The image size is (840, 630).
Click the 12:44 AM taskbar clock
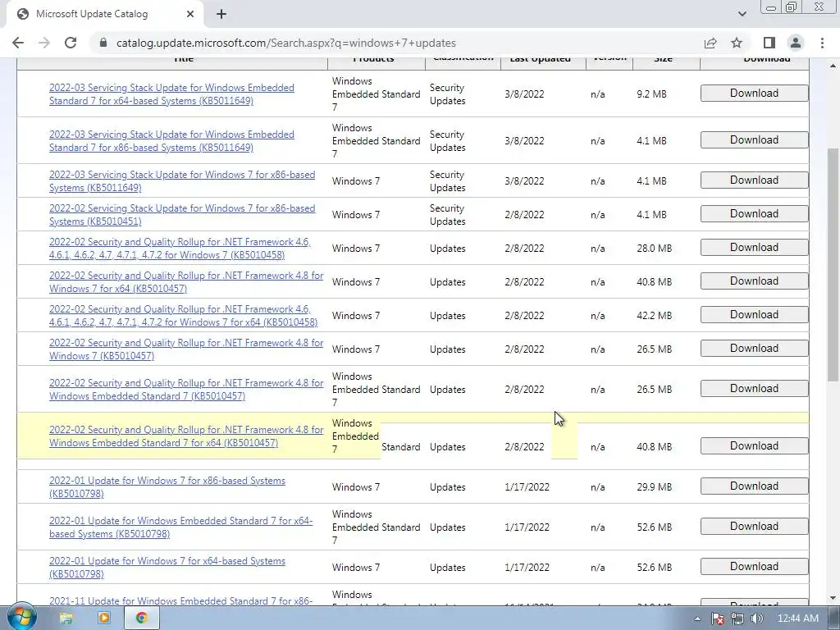797,619
